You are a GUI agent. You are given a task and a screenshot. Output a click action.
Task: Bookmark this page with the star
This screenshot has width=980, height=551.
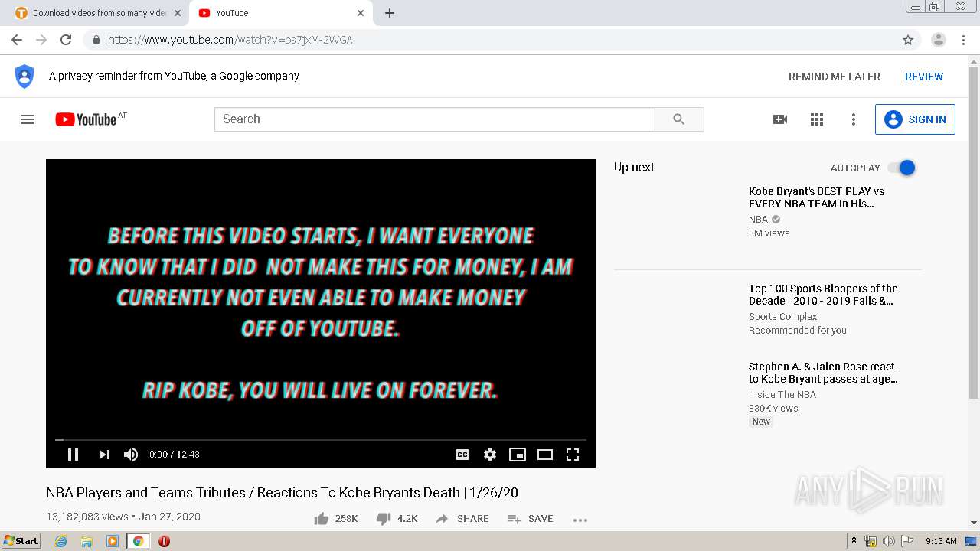coord(908,40)
